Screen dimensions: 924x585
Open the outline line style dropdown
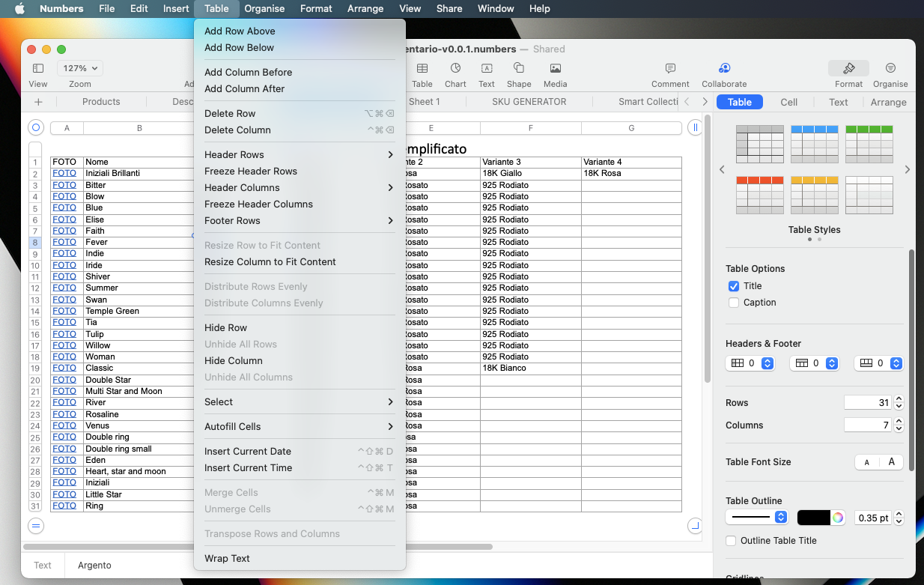point(758,518)
